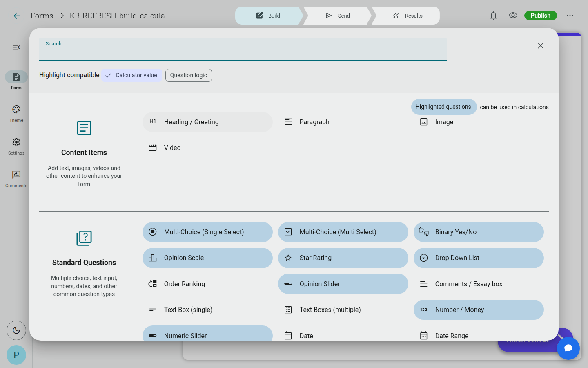The height and width of the screenshot is (368, 588).
Task: Close the question picker dialog
Action: 541,46
